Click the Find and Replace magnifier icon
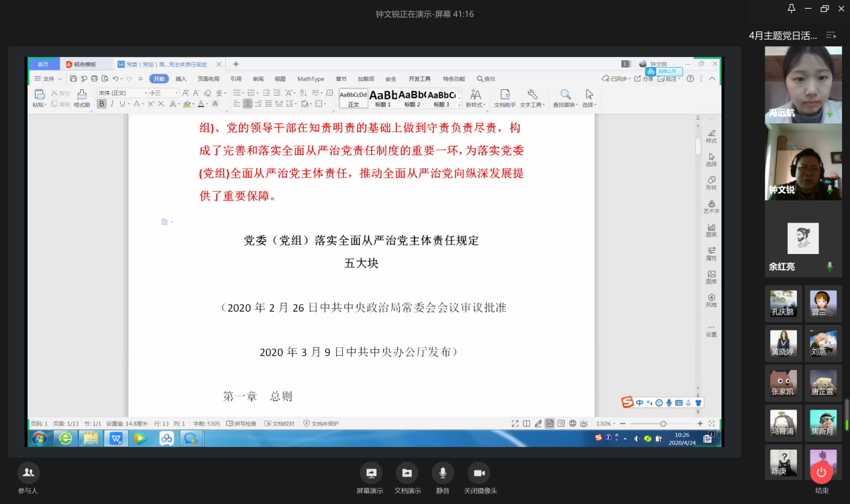 (566, 94)
